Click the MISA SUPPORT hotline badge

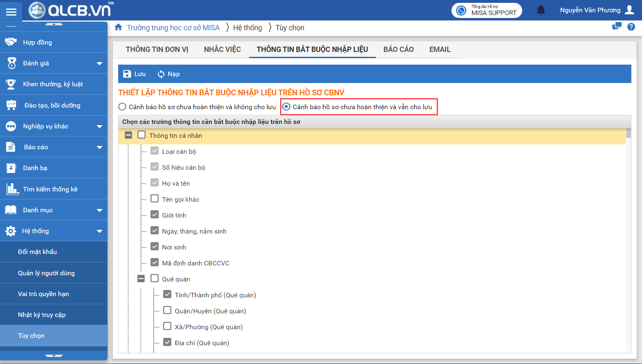pyautogui.click(x=487, y=10)
